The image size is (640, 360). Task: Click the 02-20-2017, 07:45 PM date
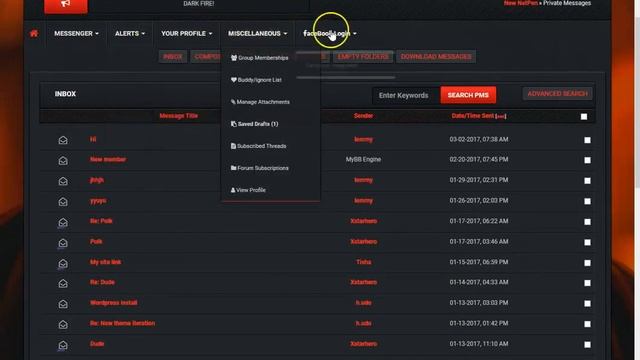[x=479, y=160]
